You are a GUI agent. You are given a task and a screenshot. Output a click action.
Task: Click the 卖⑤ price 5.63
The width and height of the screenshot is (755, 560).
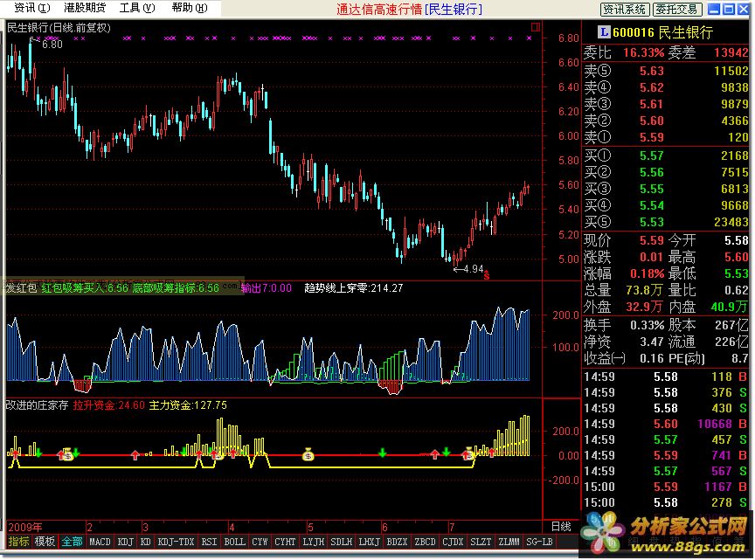(652, 71)
